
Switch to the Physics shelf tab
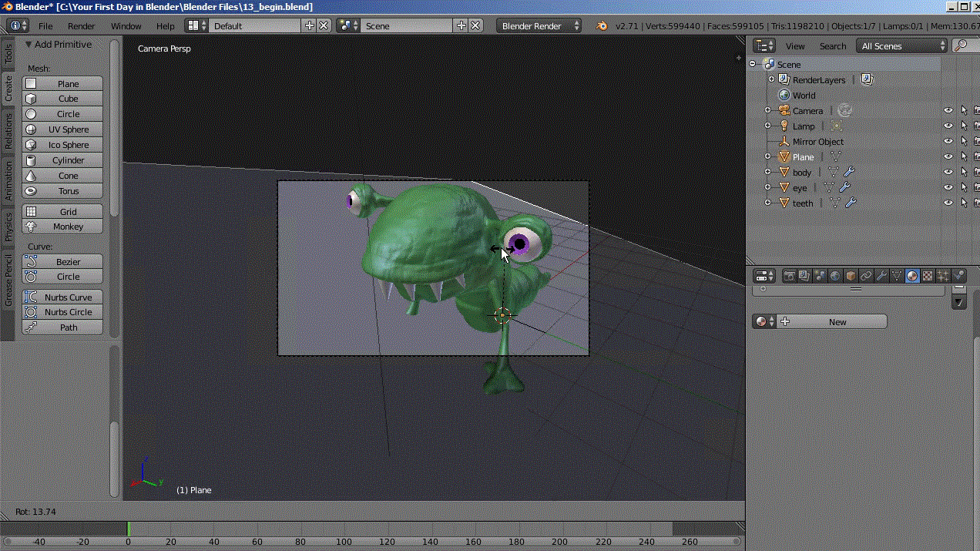8,227
